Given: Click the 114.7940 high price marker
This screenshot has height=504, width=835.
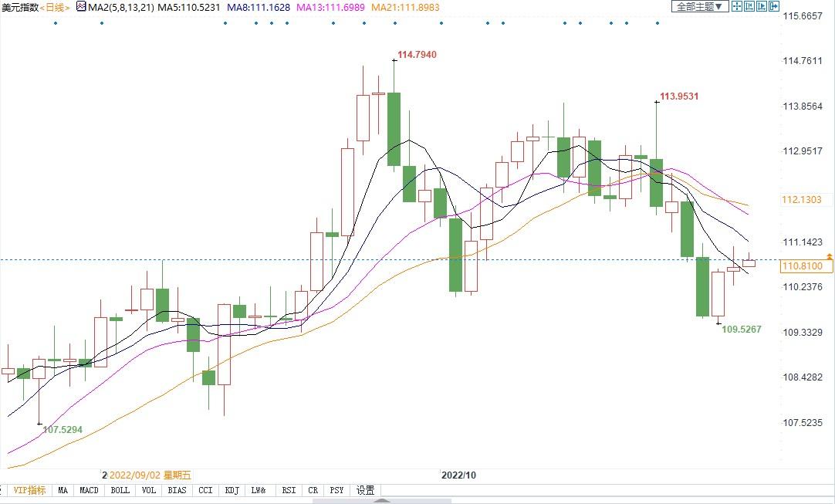Looking at the screenshot, I should click(417, 55).
